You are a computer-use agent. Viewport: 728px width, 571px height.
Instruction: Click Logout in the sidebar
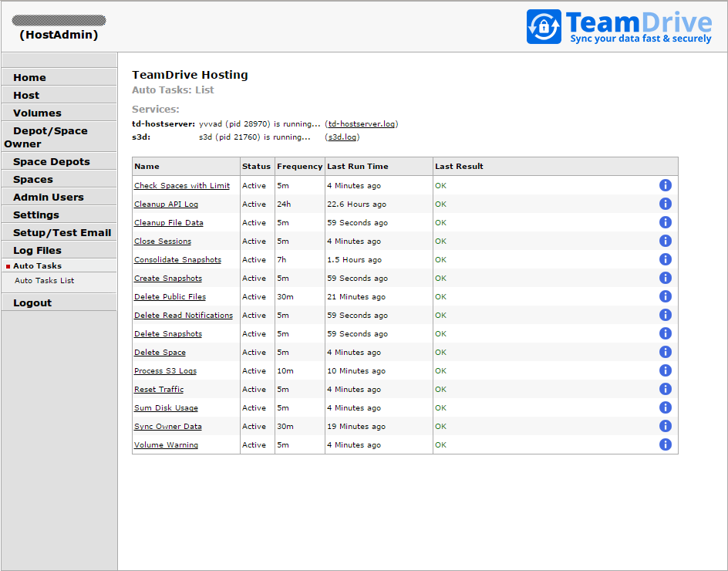(x=59, y=302)
